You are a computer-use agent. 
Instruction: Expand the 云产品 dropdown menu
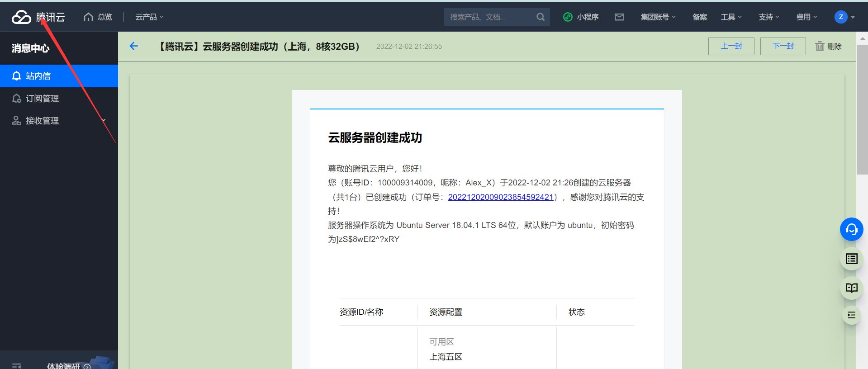(x=149, y=17)
